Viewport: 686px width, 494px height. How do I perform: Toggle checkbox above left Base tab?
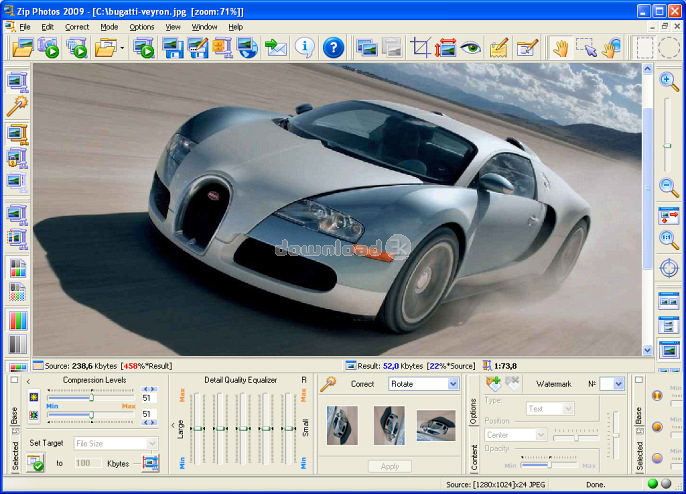tap(14, 380)
